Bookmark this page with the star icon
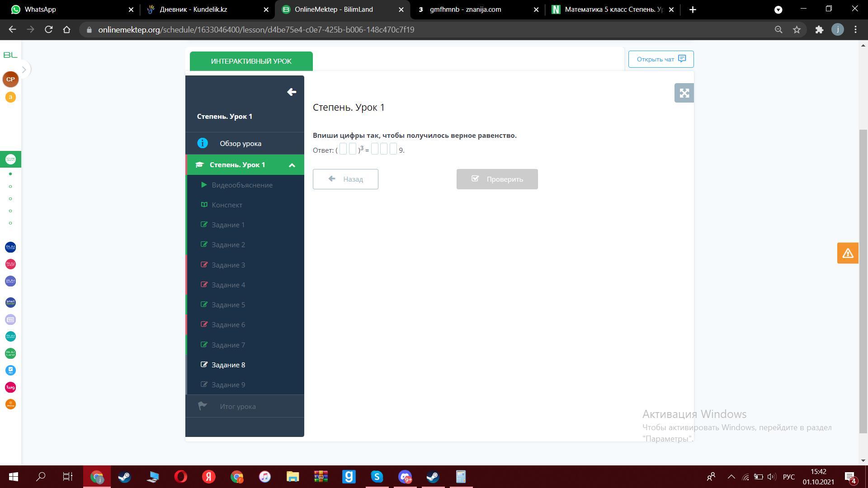Viewport: 868px width, 488px height. (x=797, y=30)
